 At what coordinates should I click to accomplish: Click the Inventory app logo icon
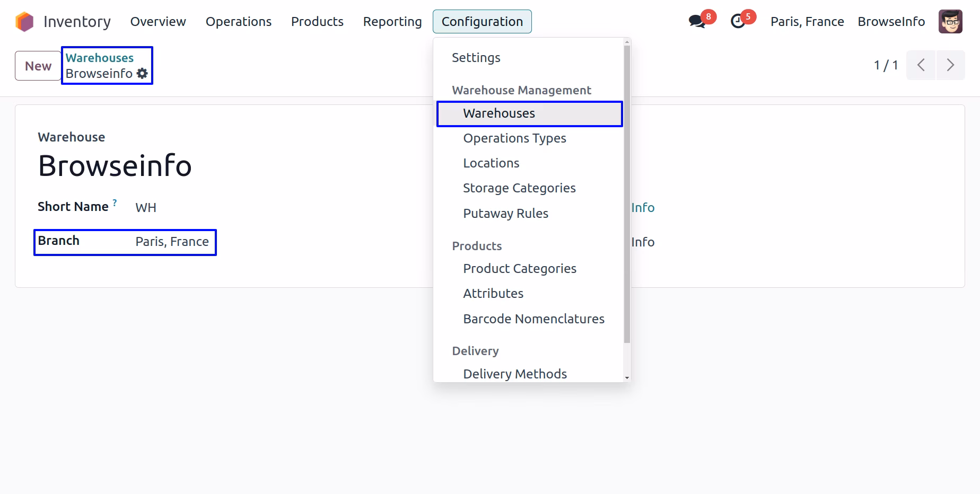click(24, 22)
